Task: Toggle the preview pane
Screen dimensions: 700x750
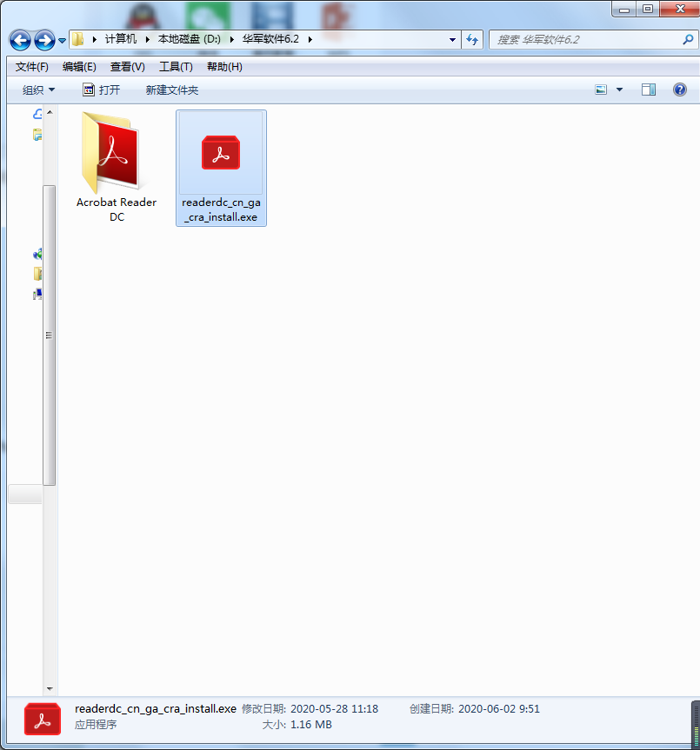Action: (647, 90)
